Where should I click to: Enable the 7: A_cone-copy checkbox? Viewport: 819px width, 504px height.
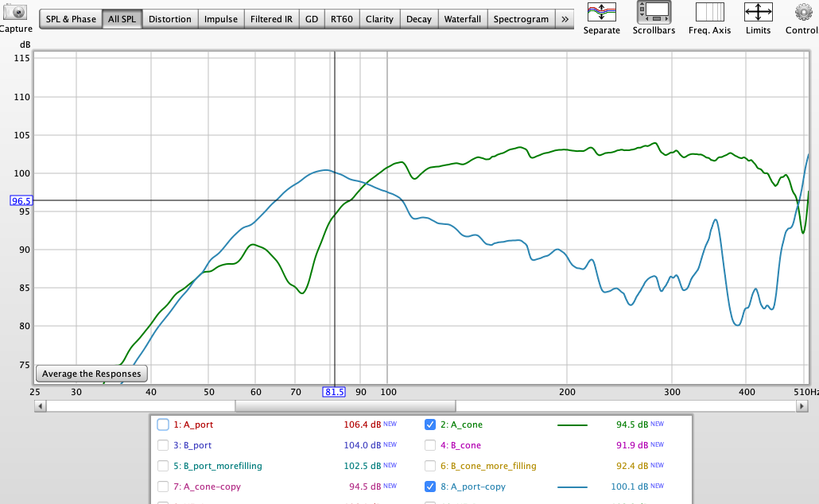click(x=163, y=487)
